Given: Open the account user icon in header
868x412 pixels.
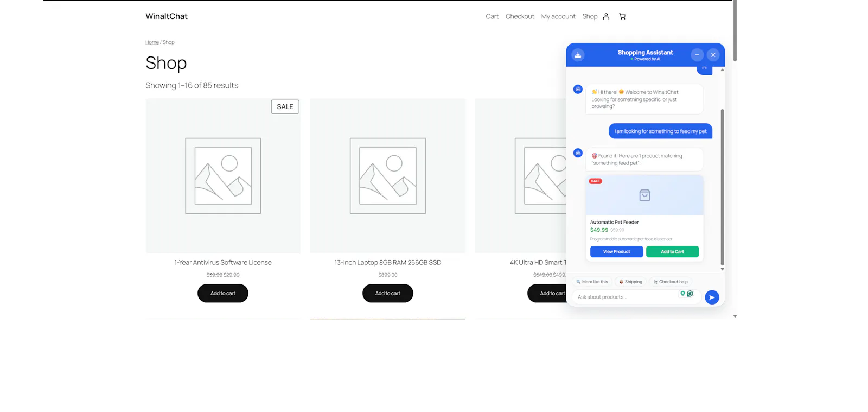Looking at the screenshot, I should [x=606, y=16].
